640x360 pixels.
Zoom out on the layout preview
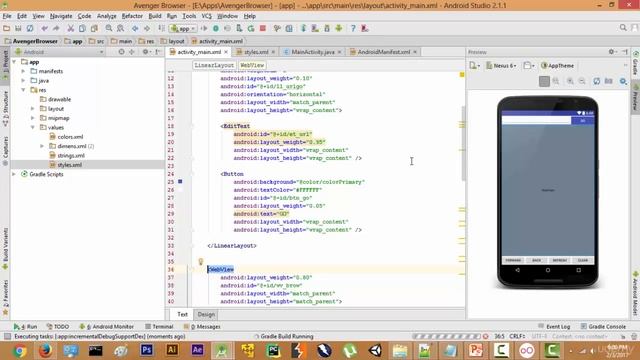click(x=582, y=81)
